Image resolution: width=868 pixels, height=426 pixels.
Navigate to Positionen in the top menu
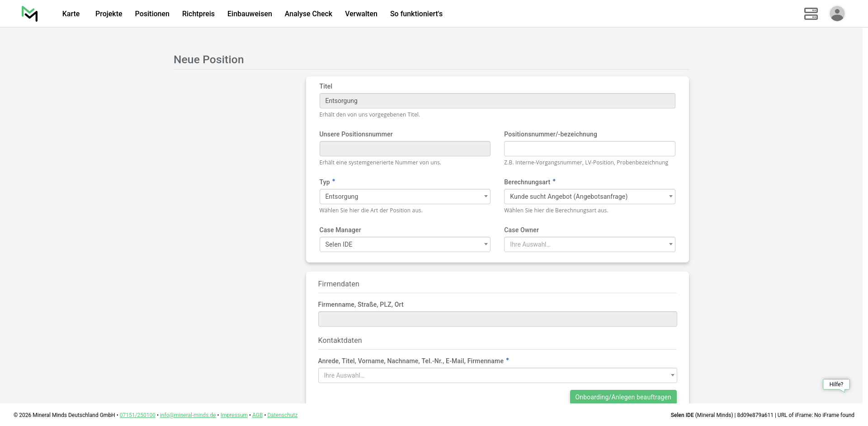click(x=152, y=14)
